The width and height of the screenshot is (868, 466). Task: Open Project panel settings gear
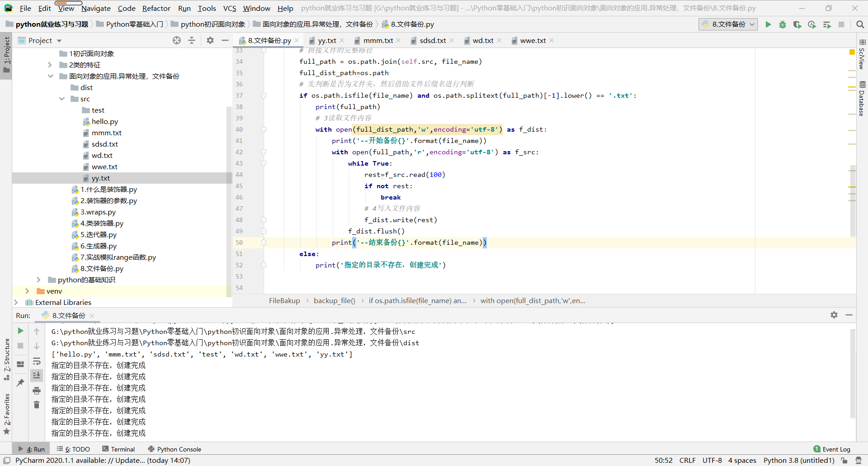click(x=210, y=40)
